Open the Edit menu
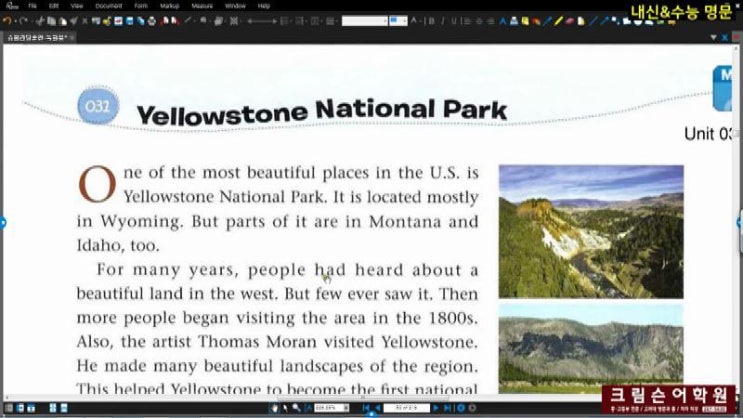Screen dimensions: 743x418 [54, 6]
